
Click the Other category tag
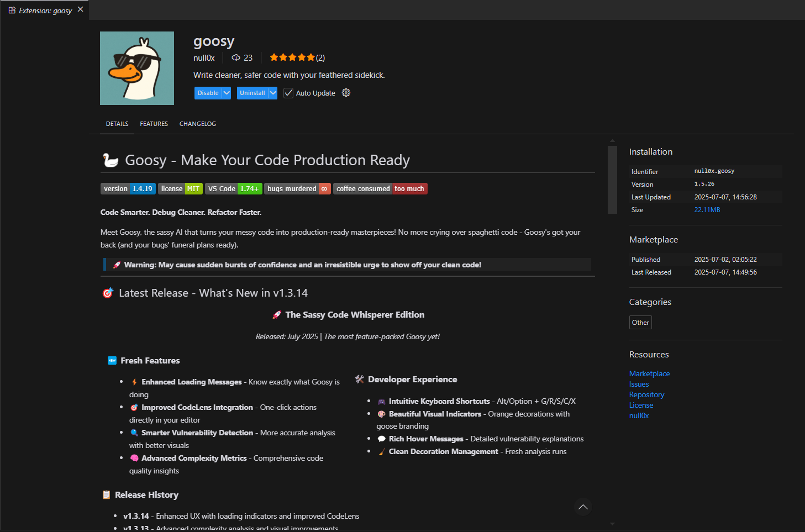click(640, 322)
